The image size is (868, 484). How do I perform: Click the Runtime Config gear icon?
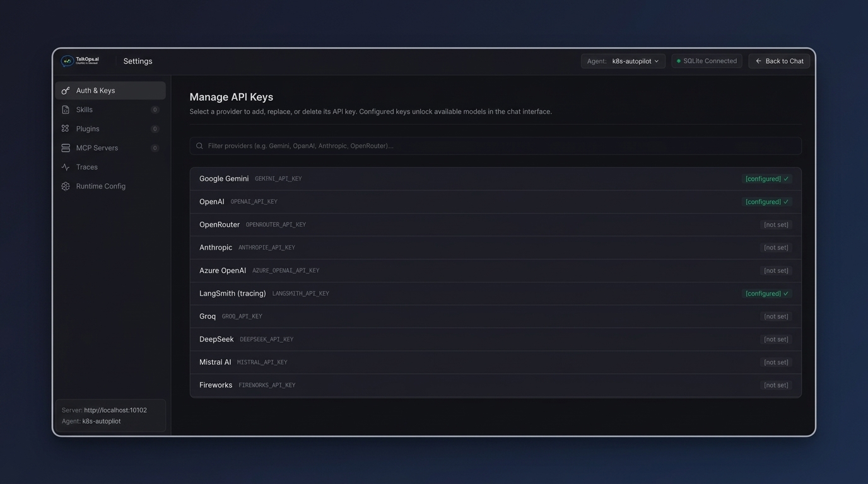[66, 187]
